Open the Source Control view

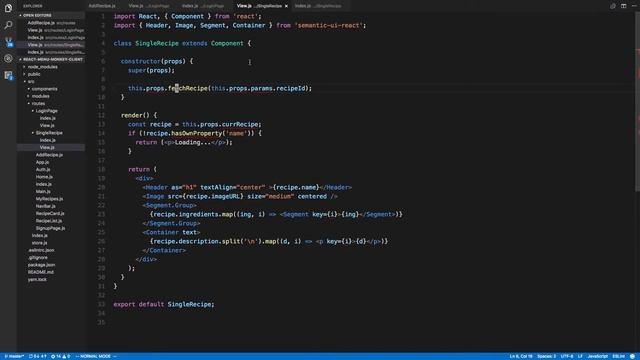coord(8,42)
